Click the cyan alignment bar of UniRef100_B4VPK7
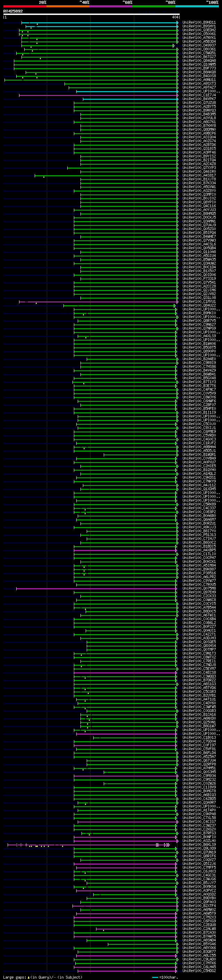This screenshot has width=222, height=980. click(x=130, y=99)
